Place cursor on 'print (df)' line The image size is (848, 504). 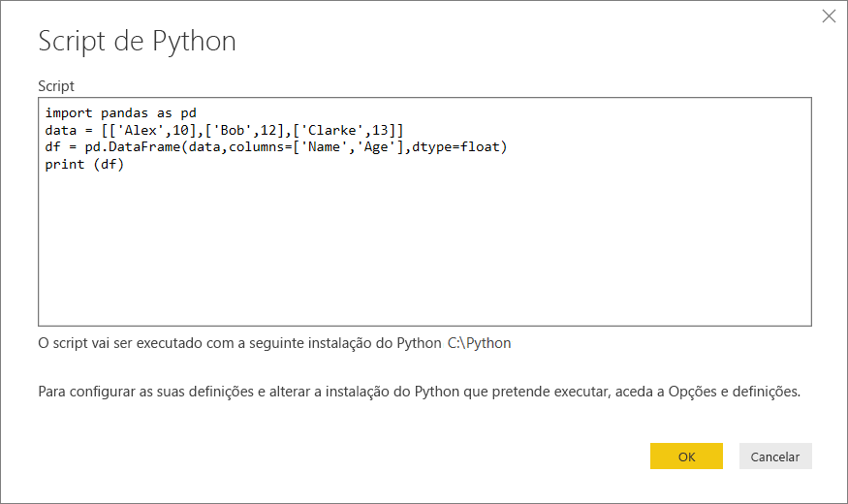click(x=84, y=165)
